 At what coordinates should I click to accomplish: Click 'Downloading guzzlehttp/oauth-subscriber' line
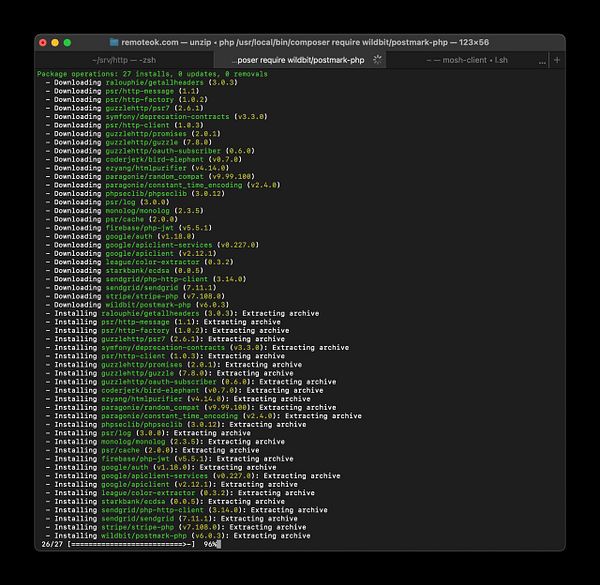click(150, 151)
